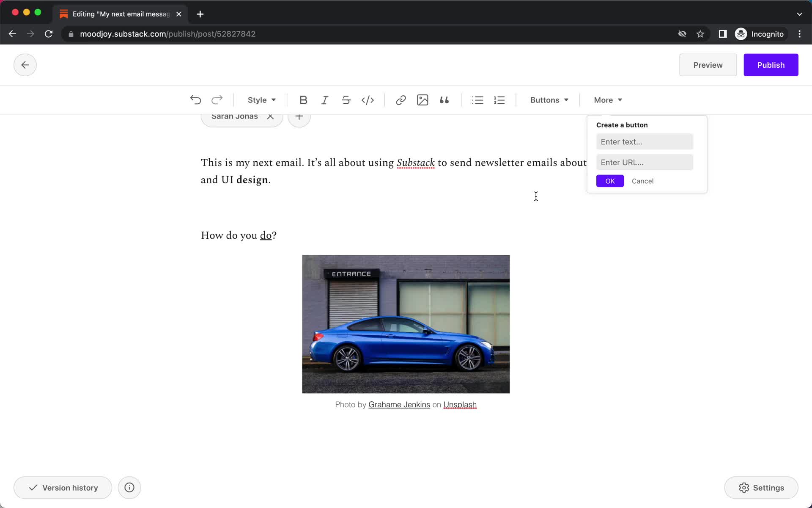812x508 pixels.
Task: Insert an image using image icon
Action: [x=422, y=100]
